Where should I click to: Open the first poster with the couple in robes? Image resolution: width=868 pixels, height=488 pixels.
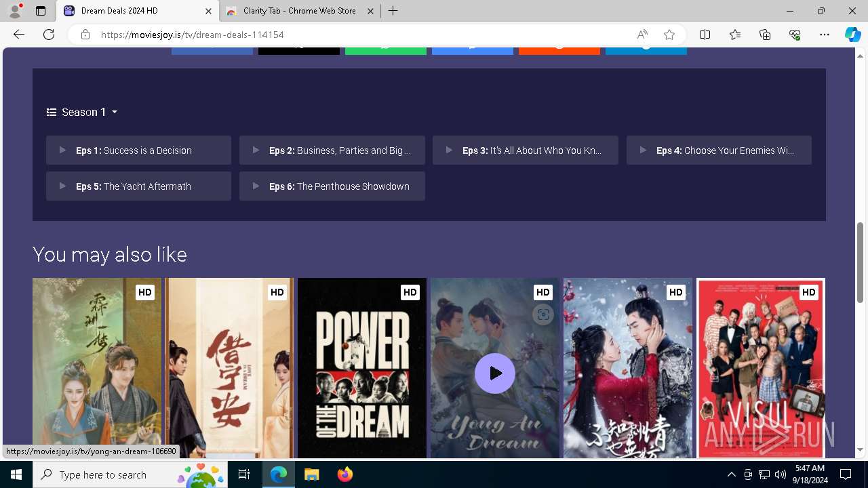click(97, 367)
